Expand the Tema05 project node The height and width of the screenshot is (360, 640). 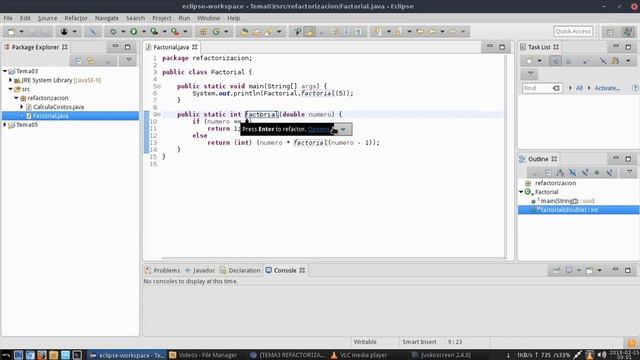pos(5,125)
